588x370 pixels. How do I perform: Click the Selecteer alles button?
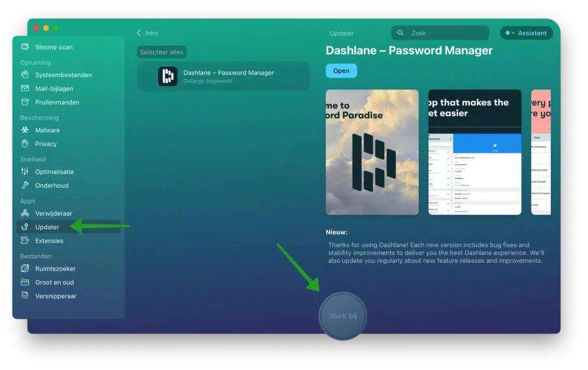(161, 52)
